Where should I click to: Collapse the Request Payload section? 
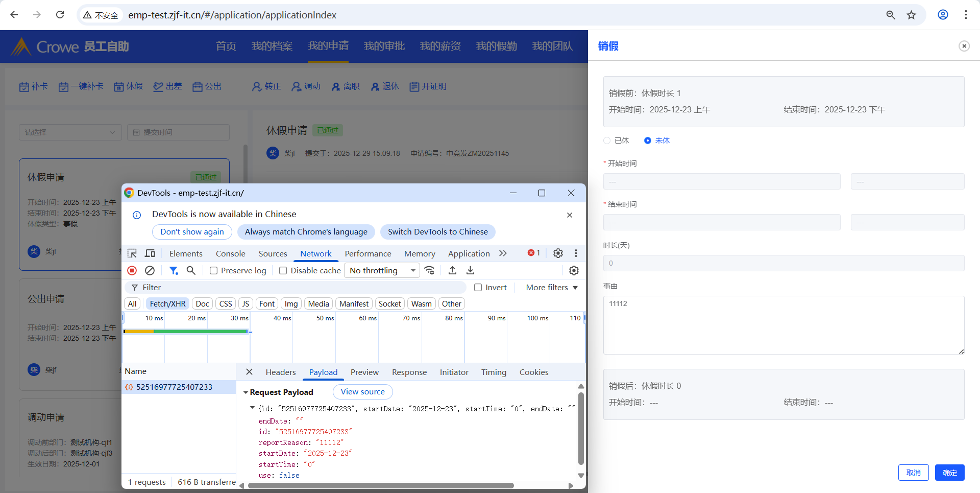coord(246,392)
